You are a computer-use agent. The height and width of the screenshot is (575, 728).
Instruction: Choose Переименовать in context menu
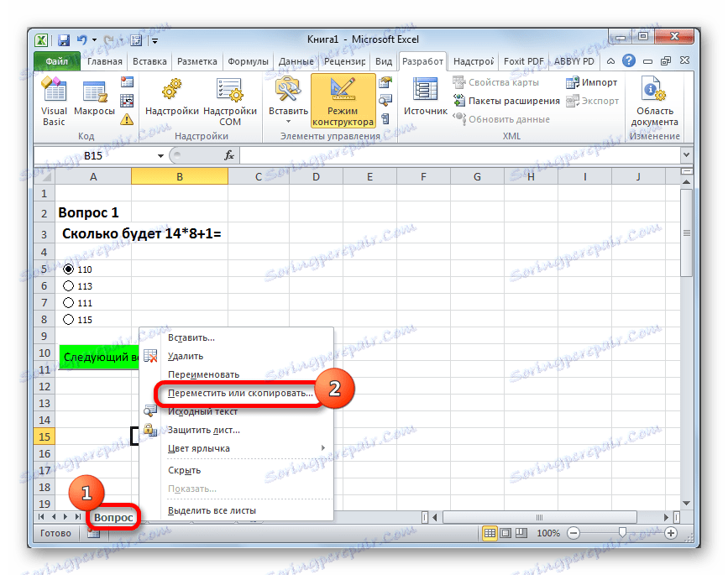pos(237,374)
